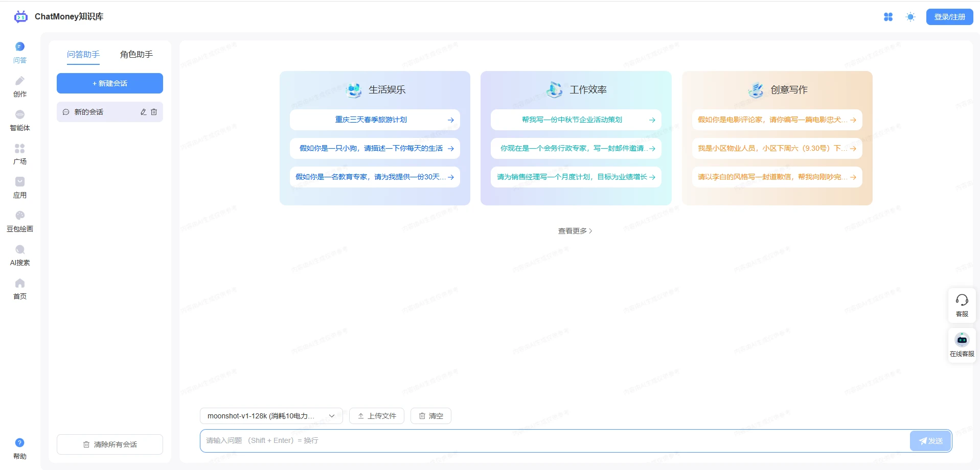980x470 pixels.
Task: Switch to the 角色助手 tab
Action: (136, 54)
